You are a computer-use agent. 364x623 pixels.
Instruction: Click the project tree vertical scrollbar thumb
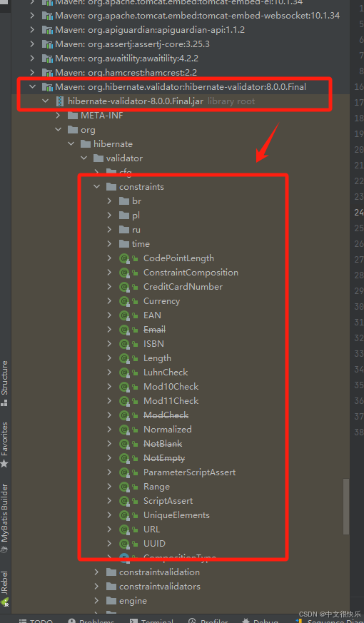(x=346, y=507)
